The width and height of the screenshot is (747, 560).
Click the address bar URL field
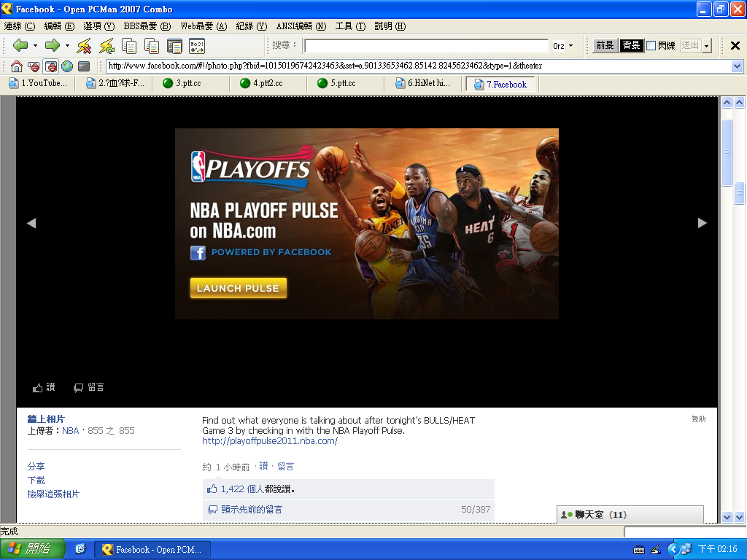pos(419,66)
